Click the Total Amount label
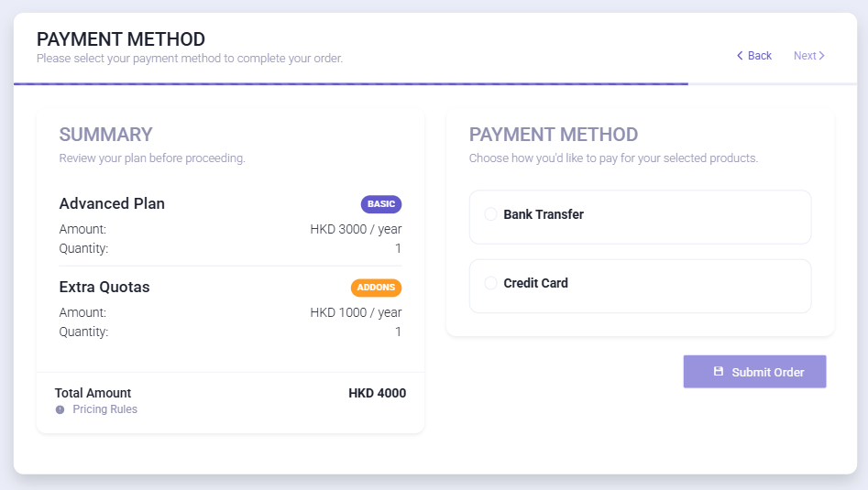Image resolution: width=868 pixels, height=490 pixels. [93, 393]
